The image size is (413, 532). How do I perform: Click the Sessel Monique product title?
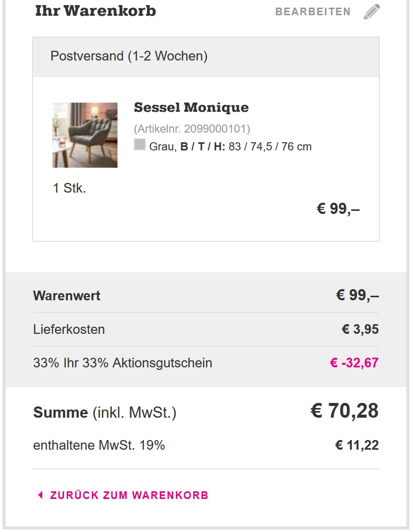point(191,108)
